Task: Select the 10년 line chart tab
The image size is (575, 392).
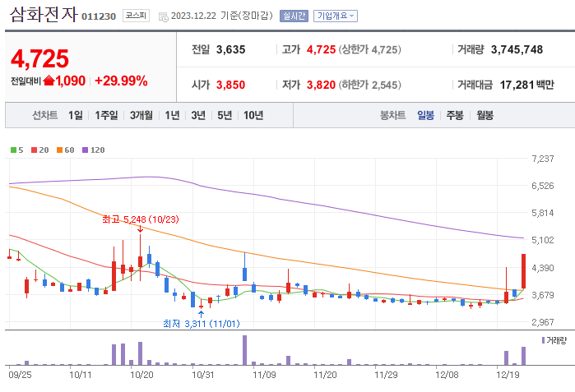Action: 253,115
